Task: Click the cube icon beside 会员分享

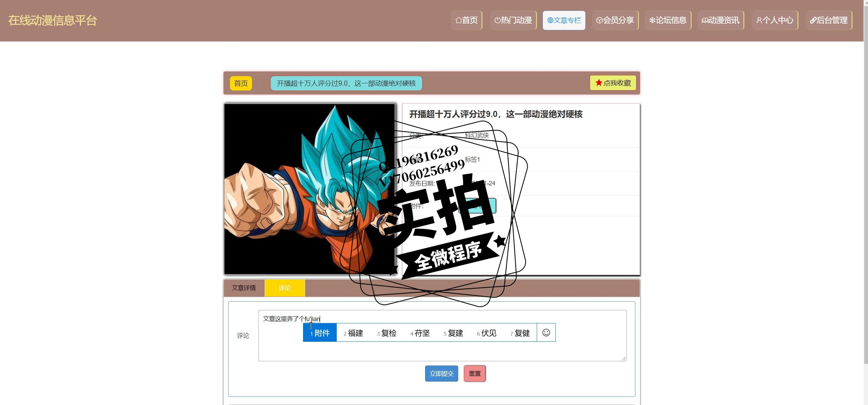Action: [x=599, y=20]
